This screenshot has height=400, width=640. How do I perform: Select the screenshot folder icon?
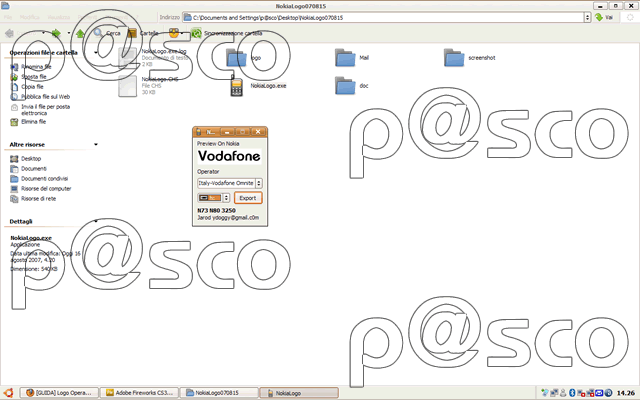(454, 58)
